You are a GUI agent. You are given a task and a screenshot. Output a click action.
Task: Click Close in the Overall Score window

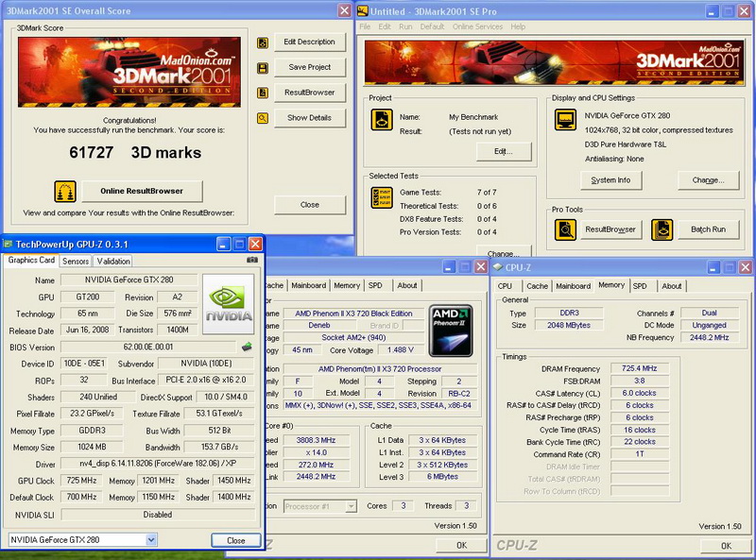click(310, 205)
